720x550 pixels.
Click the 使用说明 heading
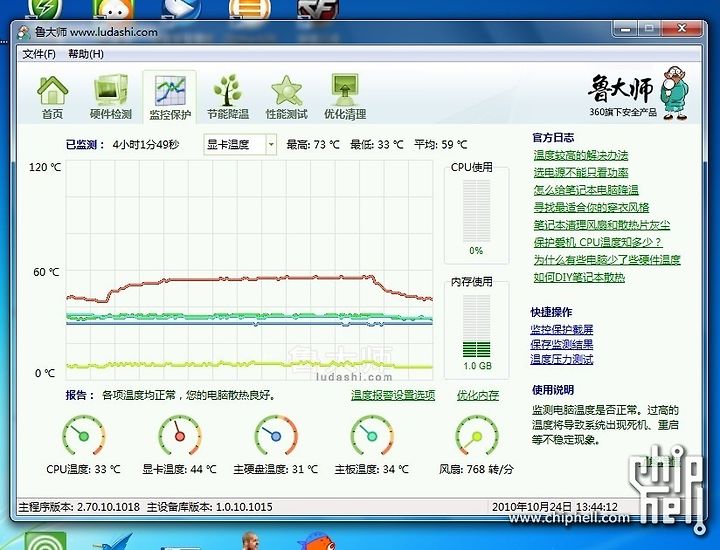coord(553,390)
